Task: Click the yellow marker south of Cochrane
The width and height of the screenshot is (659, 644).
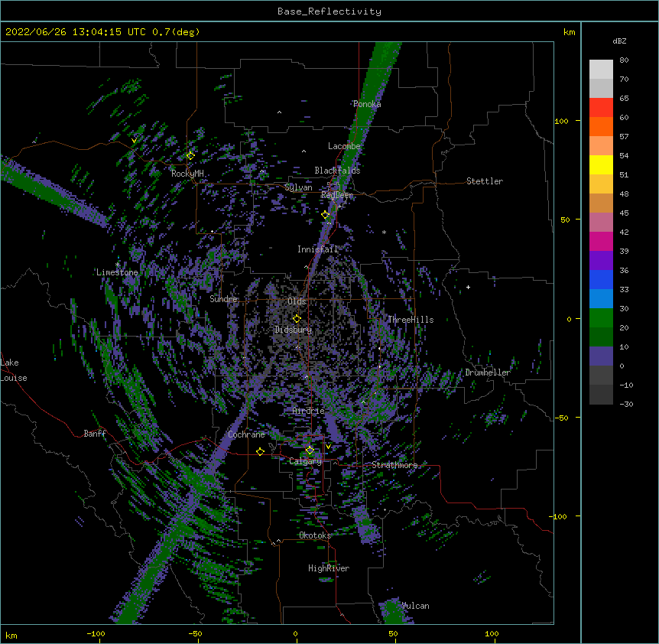Action: point(260,451)
